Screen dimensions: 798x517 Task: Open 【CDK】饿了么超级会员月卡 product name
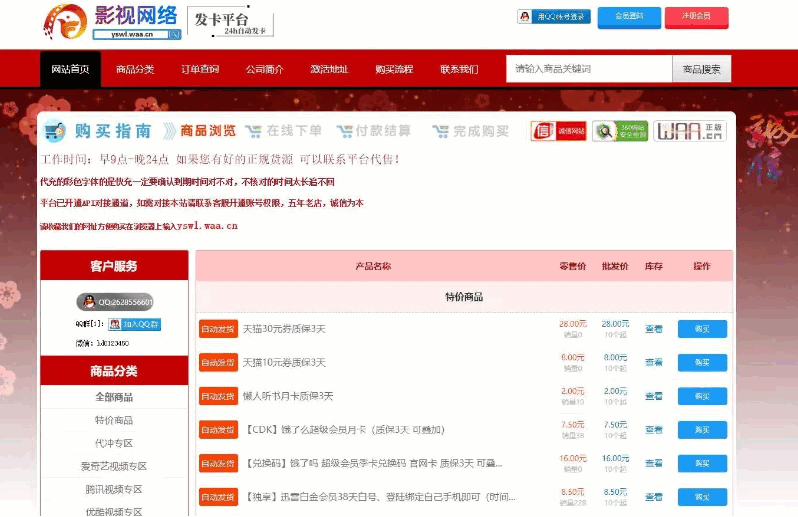click(x=344, y=430)
